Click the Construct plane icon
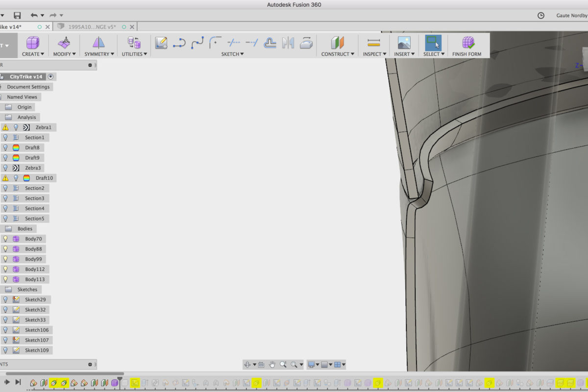The image size is (588, 392). (x=338, y=43)
